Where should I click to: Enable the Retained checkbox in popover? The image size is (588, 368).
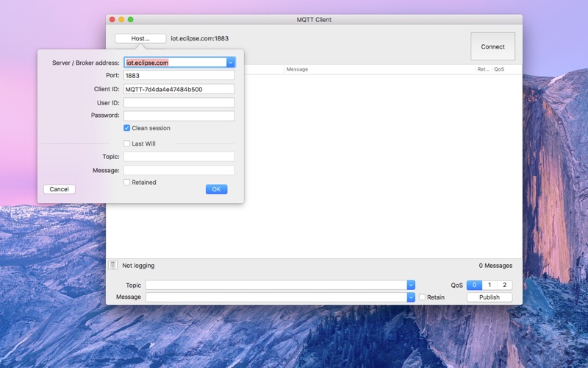click(126, 182)
